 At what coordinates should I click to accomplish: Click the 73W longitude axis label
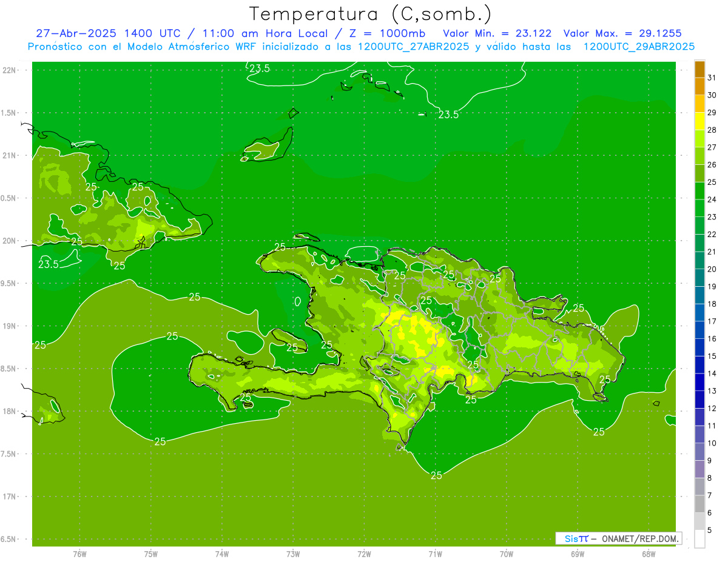pos(294,554)
